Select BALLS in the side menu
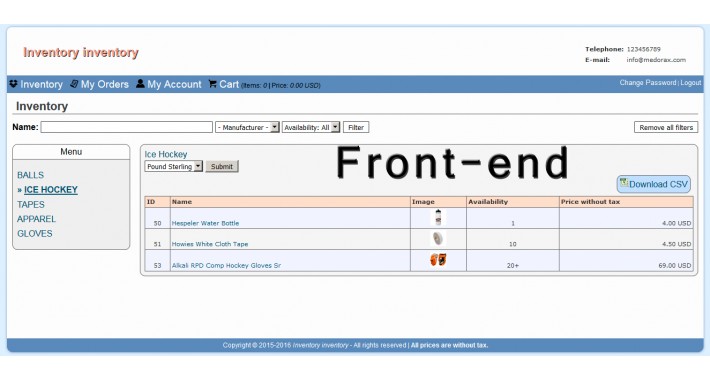The height and width of the screenshot is (380, 710). point(30,175)
